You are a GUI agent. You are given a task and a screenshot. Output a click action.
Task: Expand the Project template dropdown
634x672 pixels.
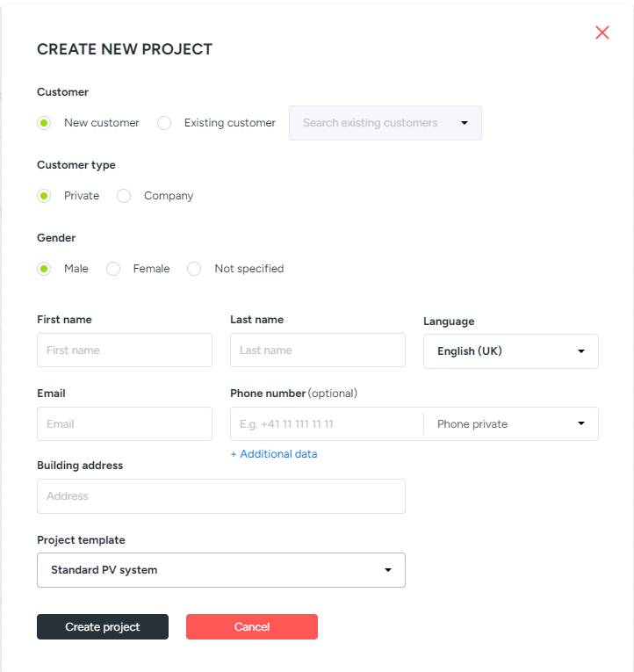coord(220,570)
